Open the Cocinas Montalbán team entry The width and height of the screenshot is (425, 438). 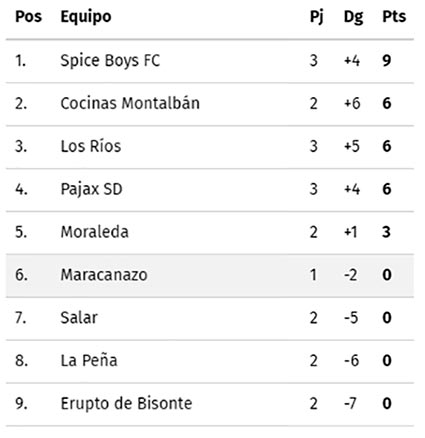130,103
